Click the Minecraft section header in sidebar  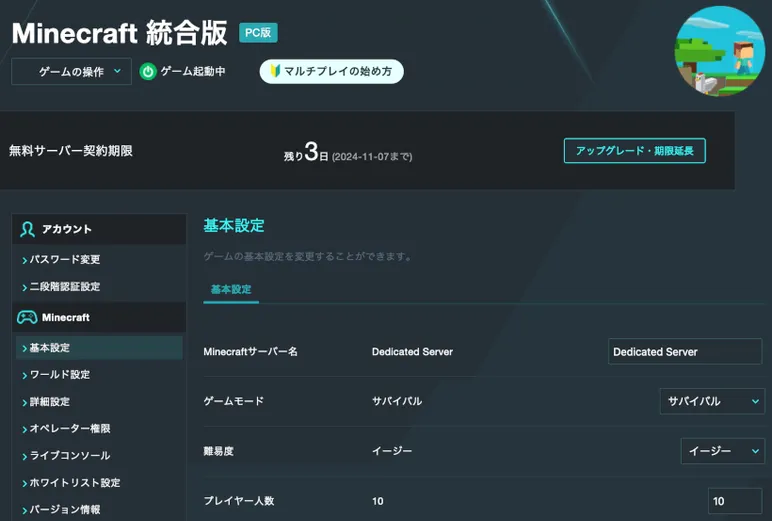coord(99,318)
